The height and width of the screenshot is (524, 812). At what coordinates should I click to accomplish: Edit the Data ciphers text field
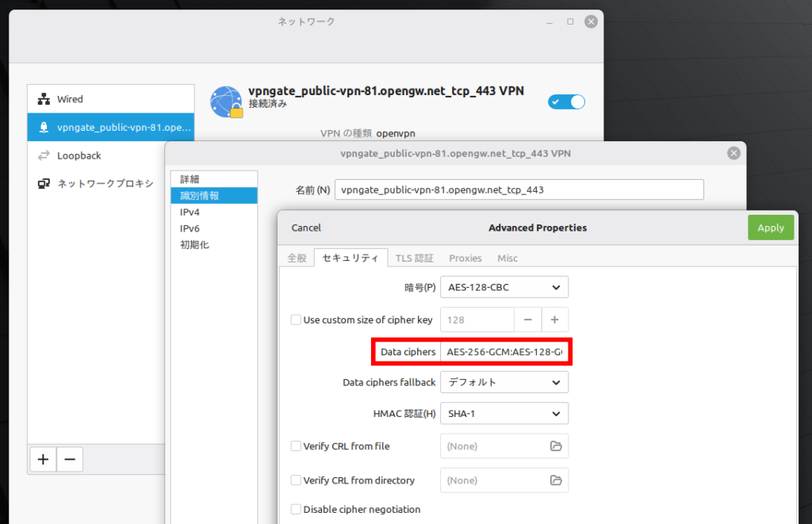(x=504, y=350)
